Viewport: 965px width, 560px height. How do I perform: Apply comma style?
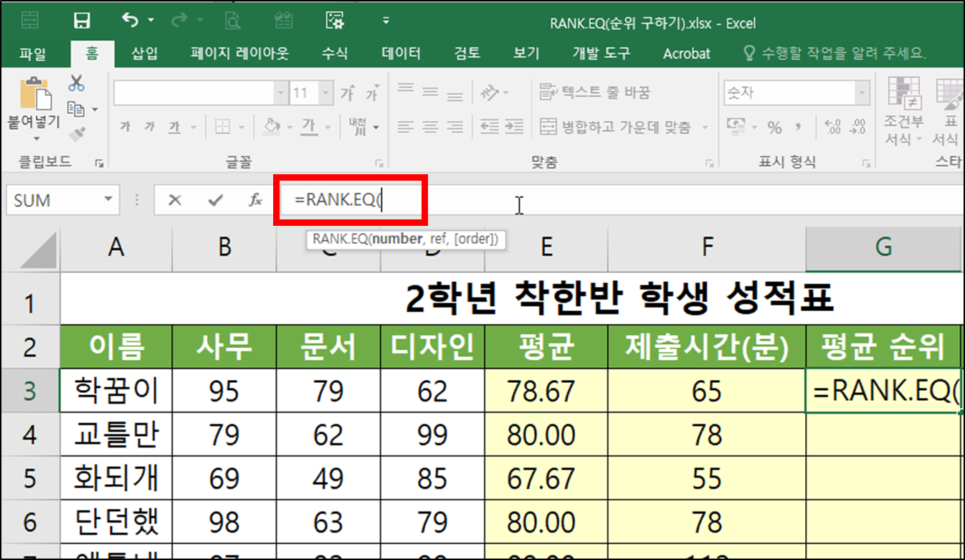click(x=799, y=128)
